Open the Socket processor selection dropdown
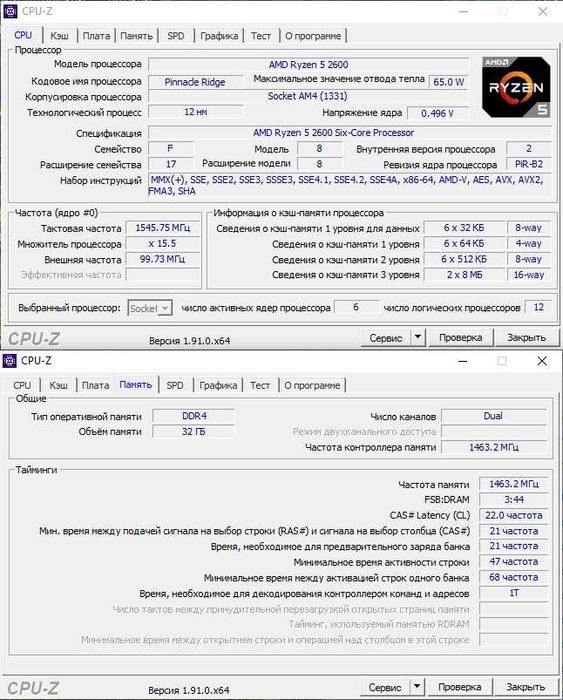563x700 pixels. (x=150, y=308)
